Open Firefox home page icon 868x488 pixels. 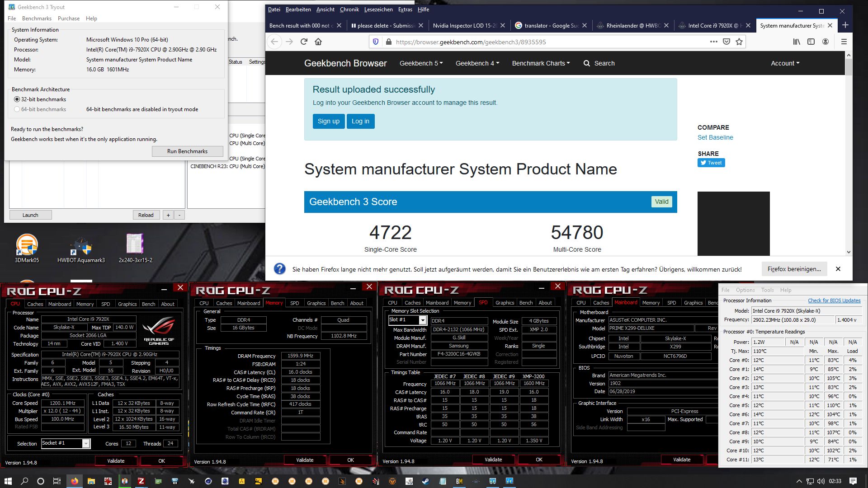[x=318, y=42]
